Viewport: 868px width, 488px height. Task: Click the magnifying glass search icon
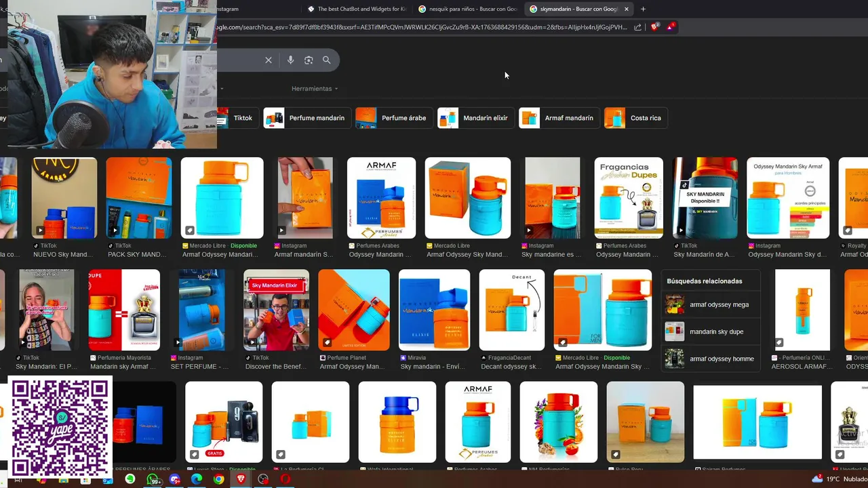click(327, 60)
